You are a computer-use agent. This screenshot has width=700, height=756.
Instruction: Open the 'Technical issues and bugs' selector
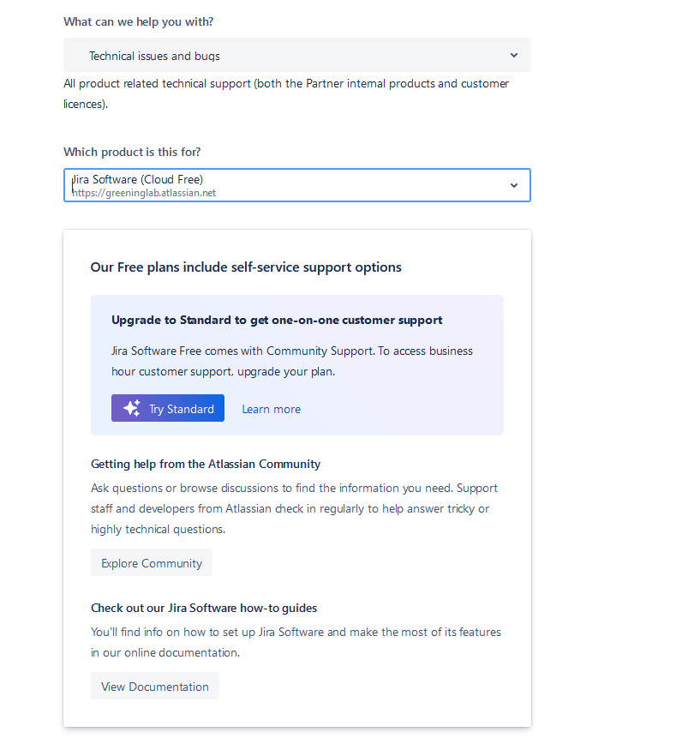(297, 56)
